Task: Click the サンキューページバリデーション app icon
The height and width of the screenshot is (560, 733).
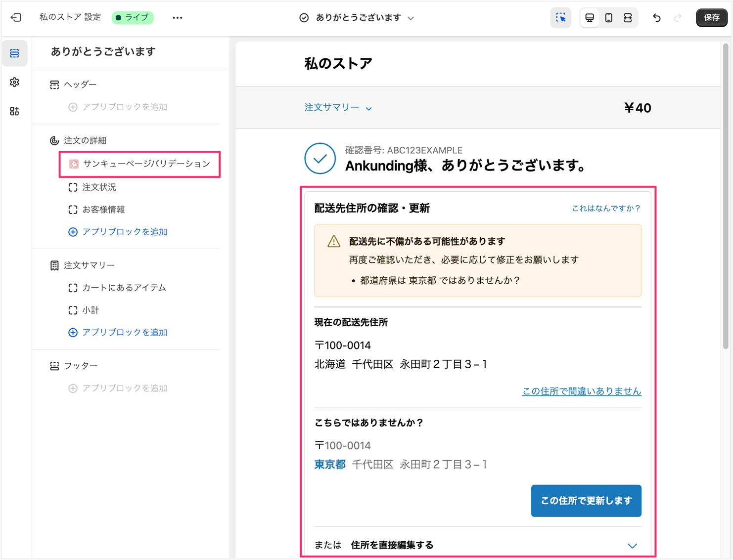Action: click(74, 164)
